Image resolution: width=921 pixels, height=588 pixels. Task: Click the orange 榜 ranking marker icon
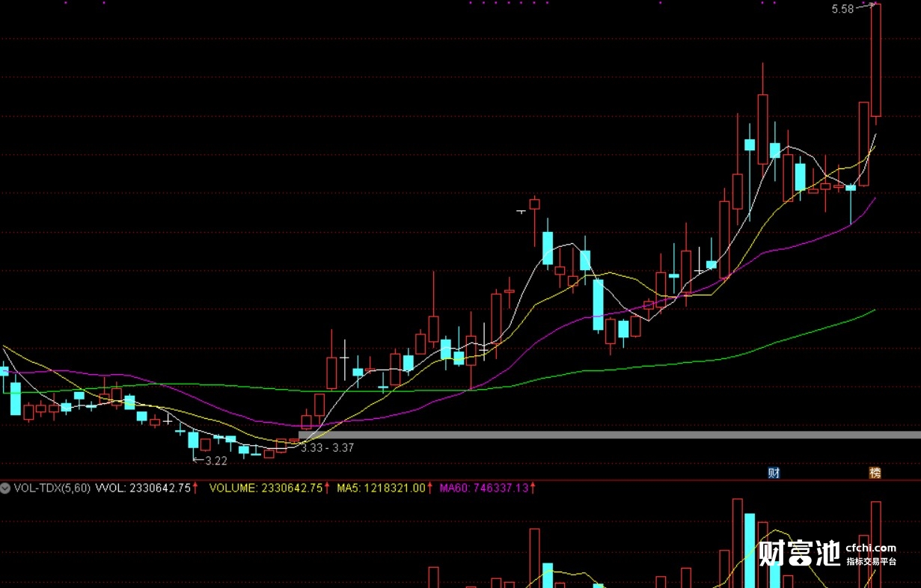pyautogui.click(x=875, y=473)
